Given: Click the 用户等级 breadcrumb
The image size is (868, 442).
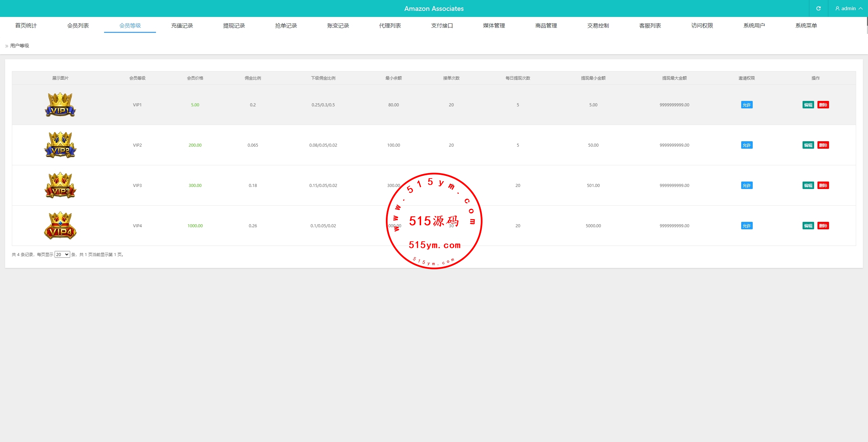Looking at the screenshot, I should pos(20,46).
